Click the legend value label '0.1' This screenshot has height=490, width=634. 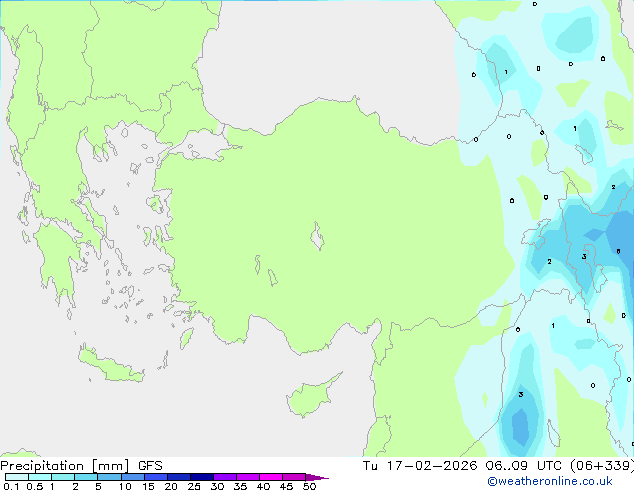click(11, 486)
